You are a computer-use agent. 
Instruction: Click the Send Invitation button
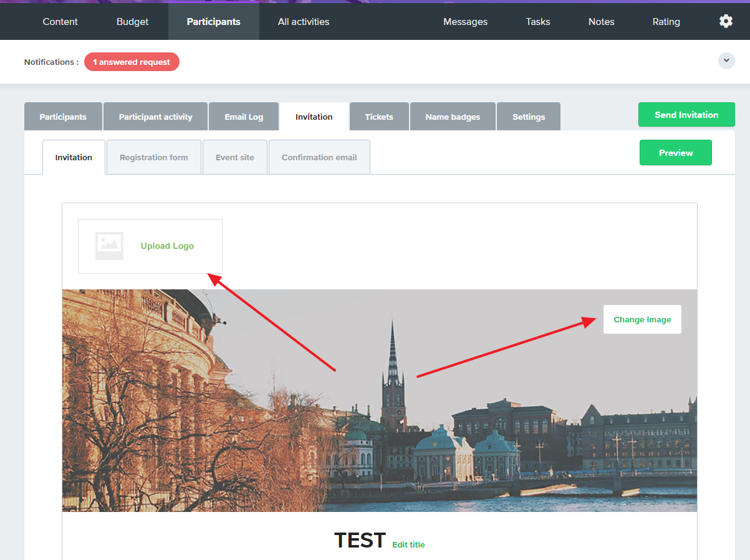686,115
